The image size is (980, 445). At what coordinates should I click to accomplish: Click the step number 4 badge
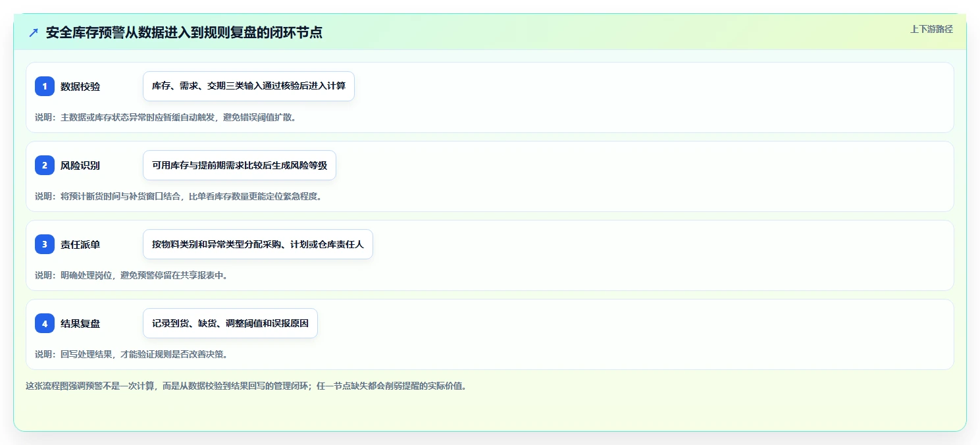45,323
